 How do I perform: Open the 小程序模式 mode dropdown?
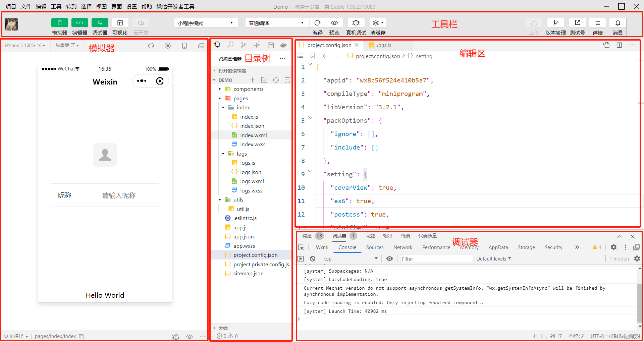(x=206, y=23)
